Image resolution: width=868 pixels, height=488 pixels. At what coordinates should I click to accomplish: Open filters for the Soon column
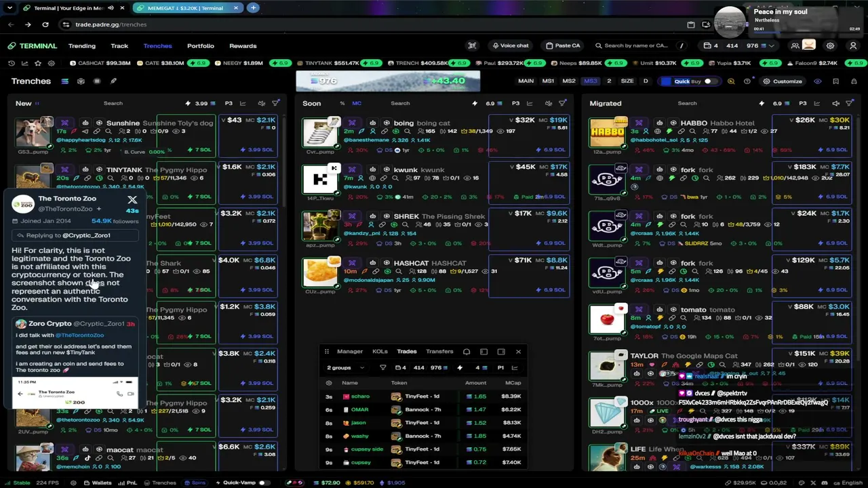[562, 104]
